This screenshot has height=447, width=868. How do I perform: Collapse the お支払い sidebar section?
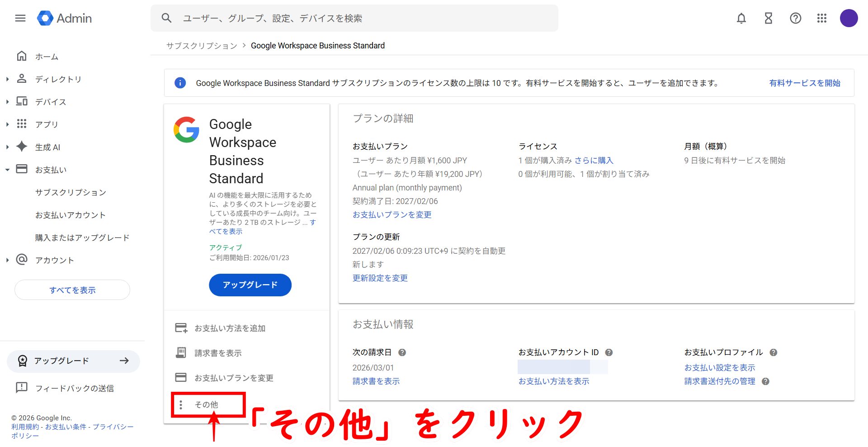pos(7,170)
